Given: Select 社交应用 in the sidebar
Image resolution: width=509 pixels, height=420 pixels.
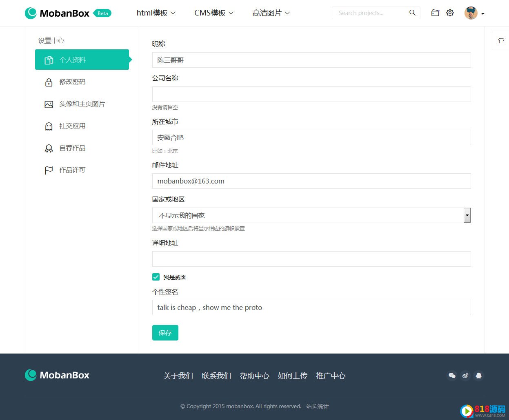Looking at the screenshot, I should [x=72, y=126].
